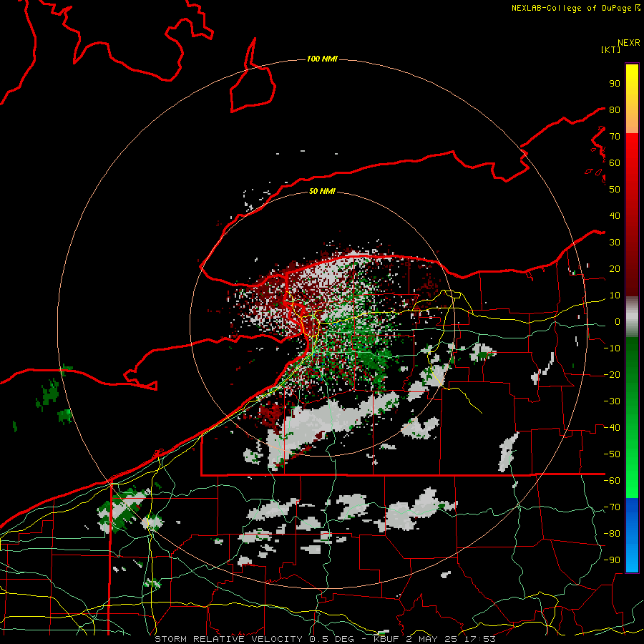644x644 pixels.
Task: Click the 30 value on velocity scale
Action: [x=615, y=243]
